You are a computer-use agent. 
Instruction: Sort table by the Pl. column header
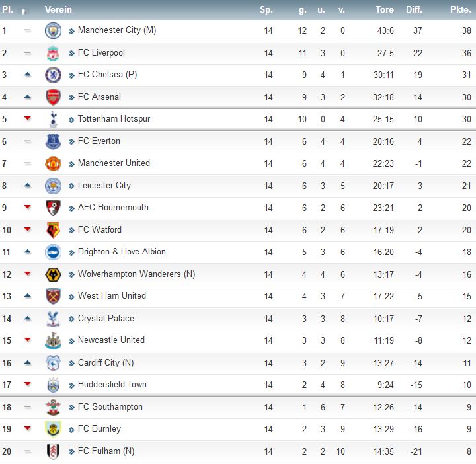[x=7, y=10]
